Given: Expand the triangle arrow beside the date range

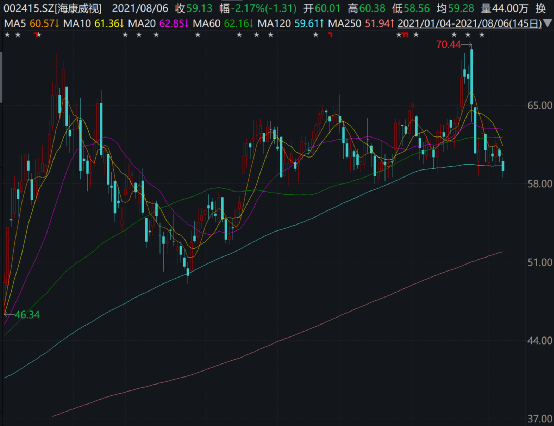Looking at the screenshot, I should [x=548, y=24].
